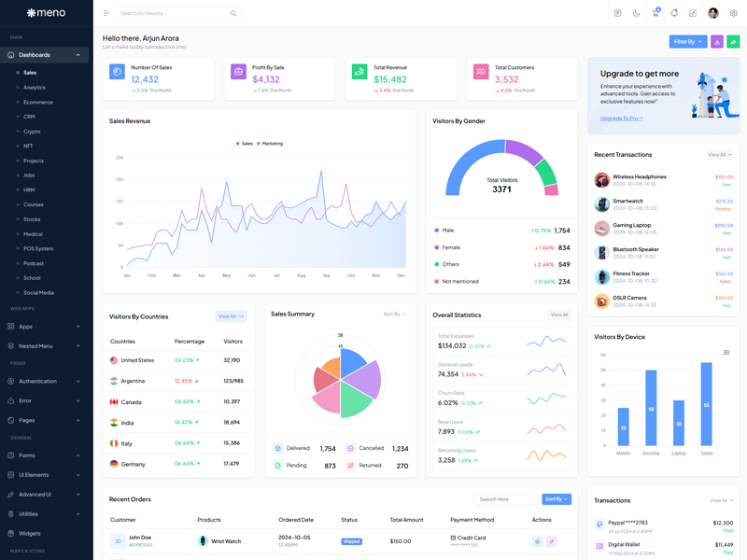Open the notifications bell
This screenshot has width=747, height=560.
[674, 13]
